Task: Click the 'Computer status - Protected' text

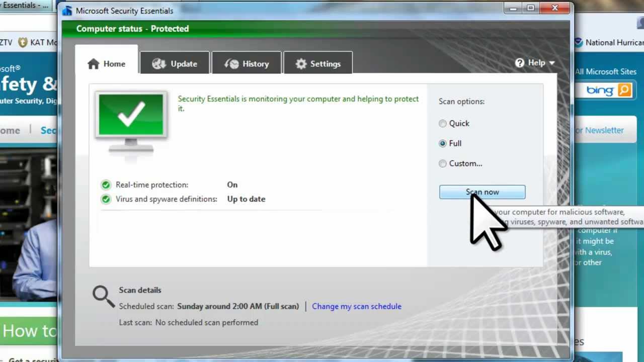Action: [x=132, y=29]
